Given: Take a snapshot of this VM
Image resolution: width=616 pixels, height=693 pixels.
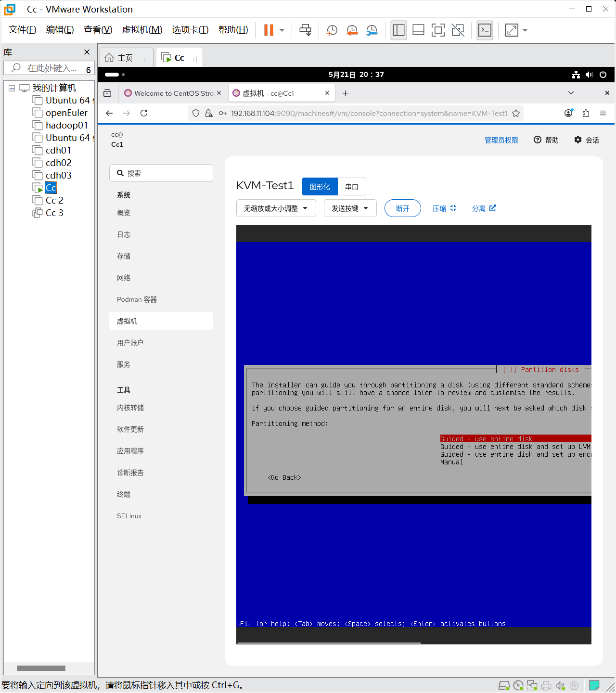Looking at the screenshot, I should coord(332,30).
